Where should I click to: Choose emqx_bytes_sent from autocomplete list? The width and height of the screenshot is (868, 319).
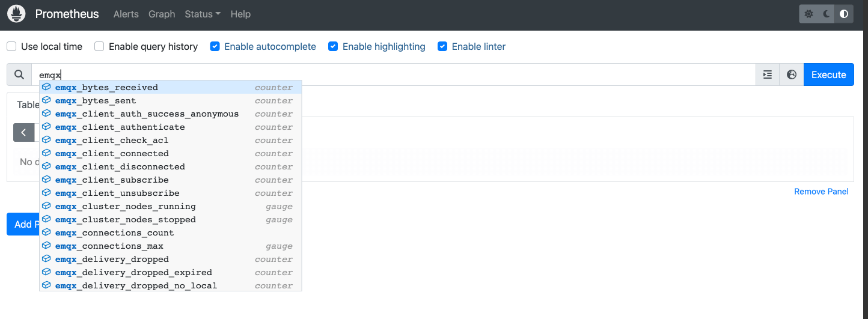(96, 101)
